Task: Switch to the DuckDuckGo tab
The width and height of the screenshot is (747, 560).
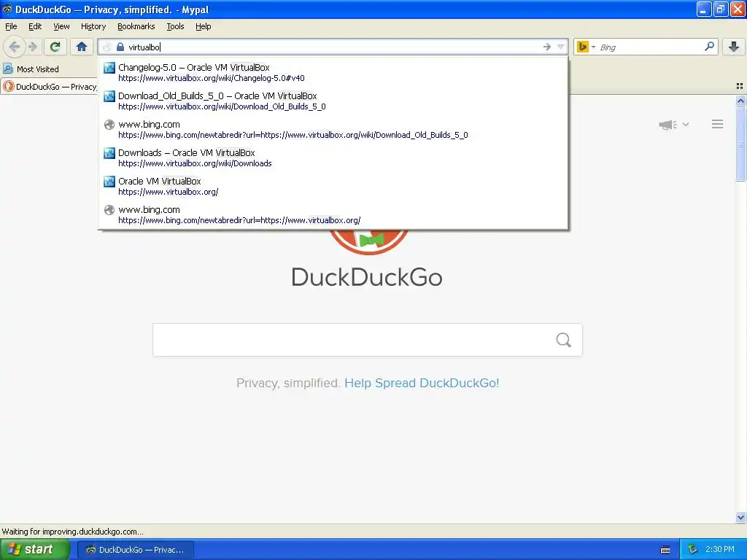Action: tap(50, 87)
